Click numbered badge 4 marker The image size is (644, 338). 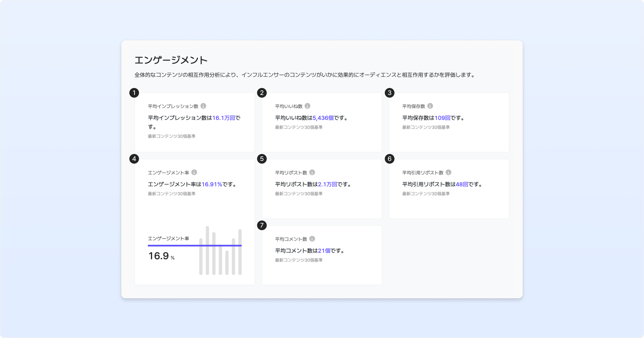pyautogui.click(x=134, y=159)
